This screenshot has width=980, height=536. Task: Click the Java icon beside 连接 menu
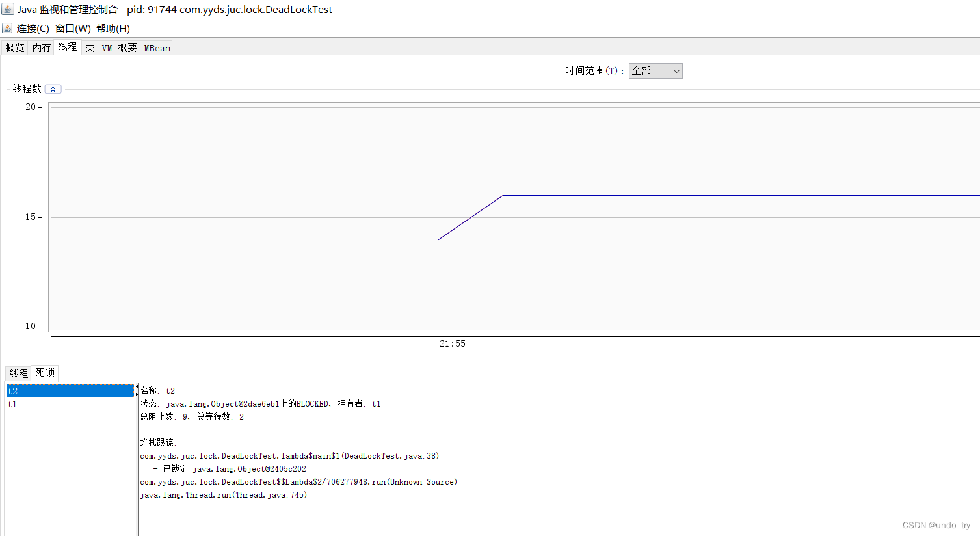(7, 28)
